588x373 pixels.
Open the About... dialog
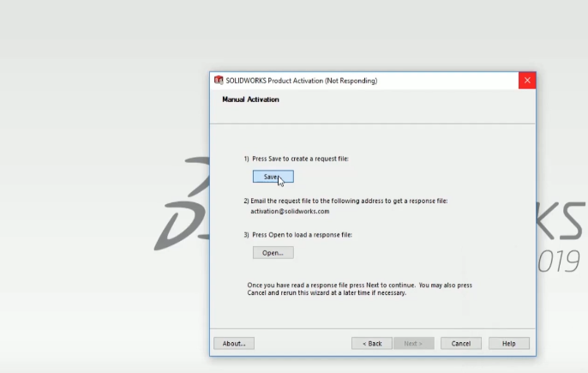[x=234, y=343]
